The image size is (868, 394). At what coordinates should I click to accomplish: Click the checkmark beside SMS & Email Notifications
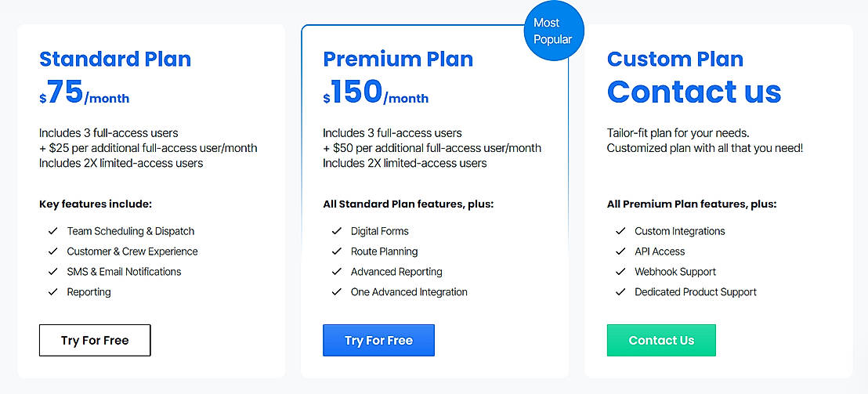(53, 272)
